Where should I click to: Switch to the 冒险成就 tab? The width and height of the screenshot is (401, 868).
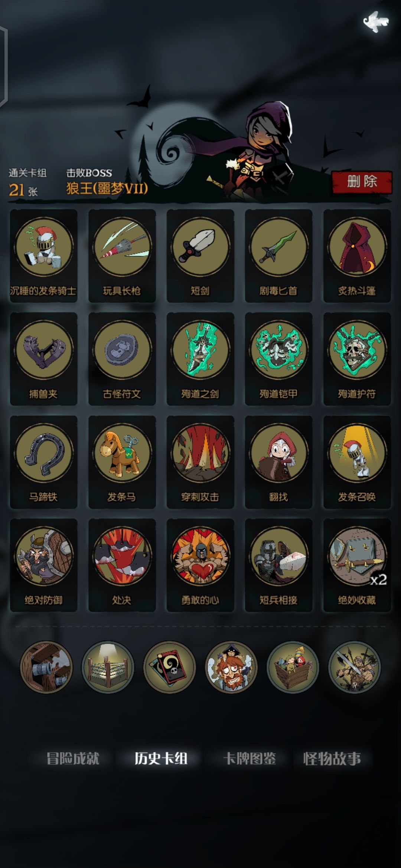pyautogui.click(x=73, y=759)
